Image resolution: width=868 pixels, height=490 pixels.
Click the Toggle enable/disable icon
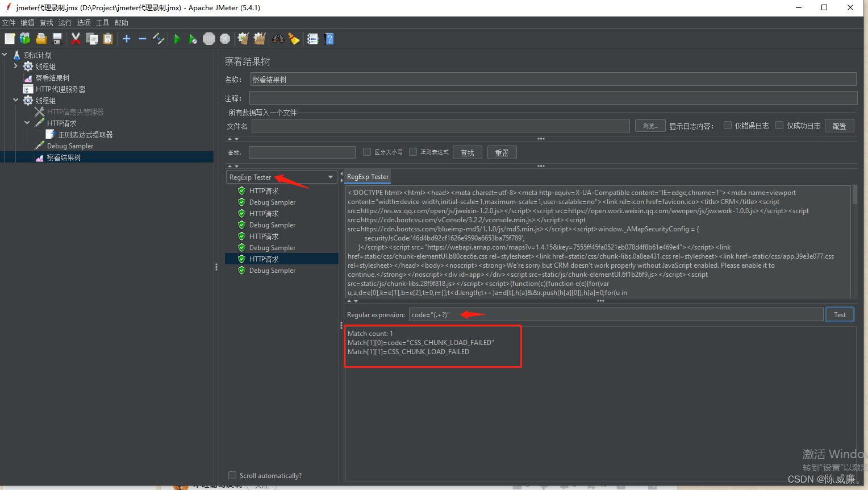point(158,39)
